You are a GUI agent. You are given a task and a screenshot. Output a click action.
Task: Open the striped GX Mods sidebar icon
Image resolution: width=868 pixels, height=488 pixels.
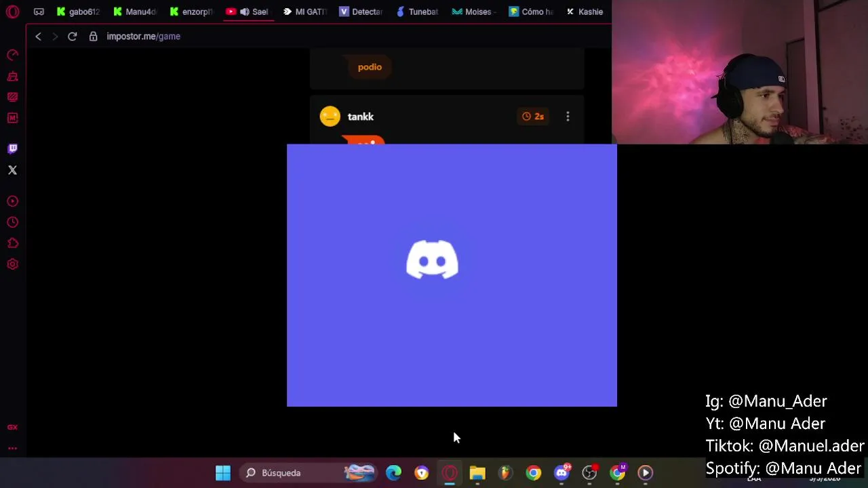coord(12,97)
